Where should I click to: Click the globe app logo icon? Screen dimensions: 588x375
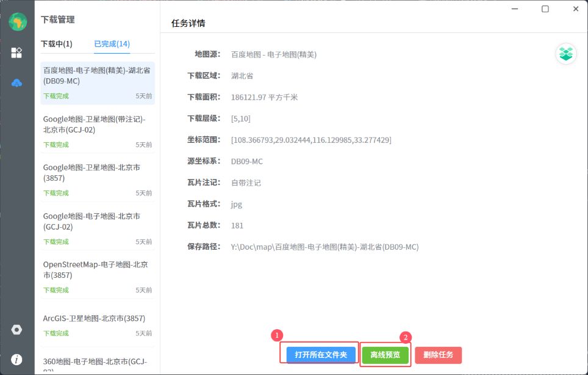tap(17, 21)
